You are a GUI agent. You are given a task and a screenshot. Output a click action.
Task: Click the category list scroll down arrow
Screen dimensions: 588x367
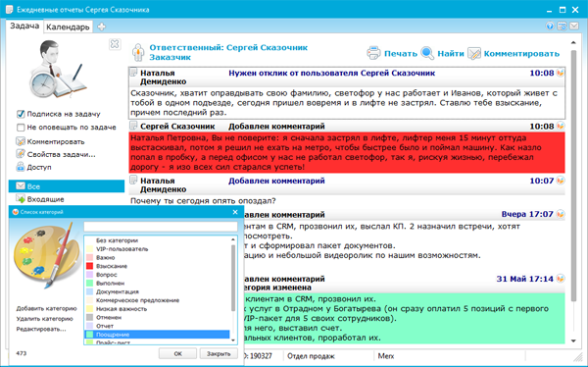(233, 341)
